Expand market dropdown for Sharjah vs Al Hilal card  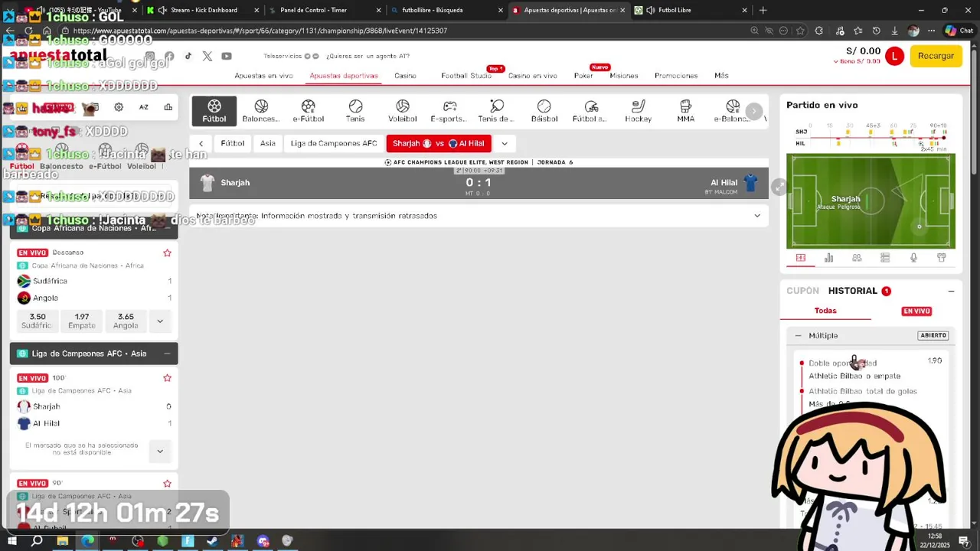pos(159,451)
